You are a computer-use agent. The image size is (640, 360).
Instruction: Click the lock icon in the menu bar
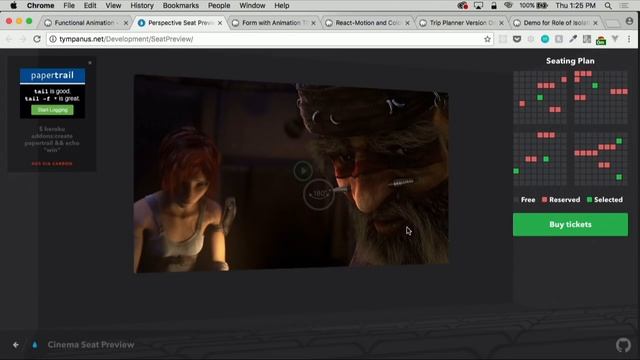point(494,6)
